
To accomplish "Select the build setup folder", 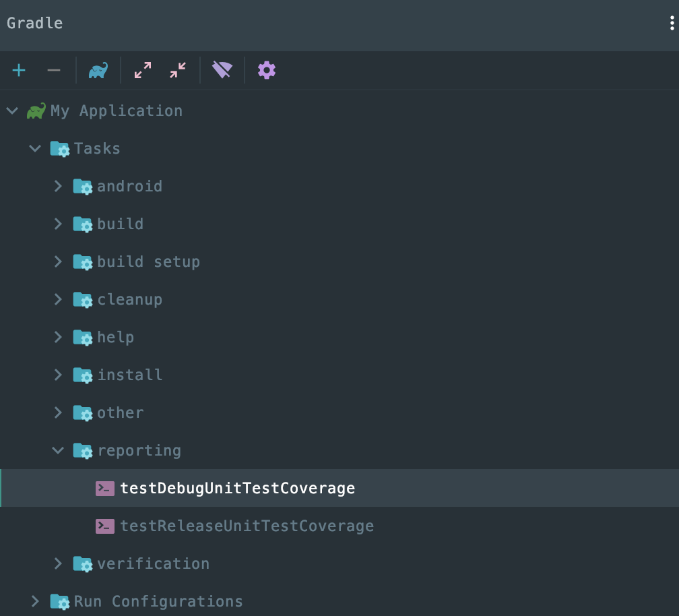I will (x=148, y=261).
